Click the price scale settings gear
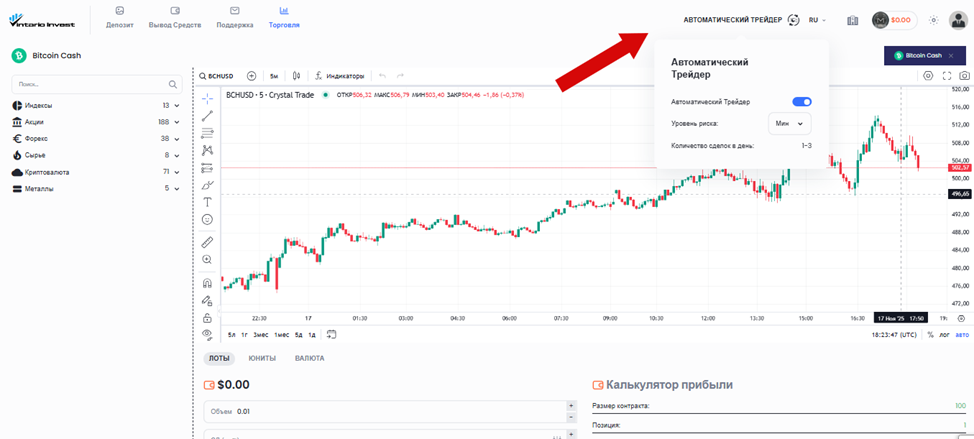This screenshot has height=439, width=974. coord(962,318)
